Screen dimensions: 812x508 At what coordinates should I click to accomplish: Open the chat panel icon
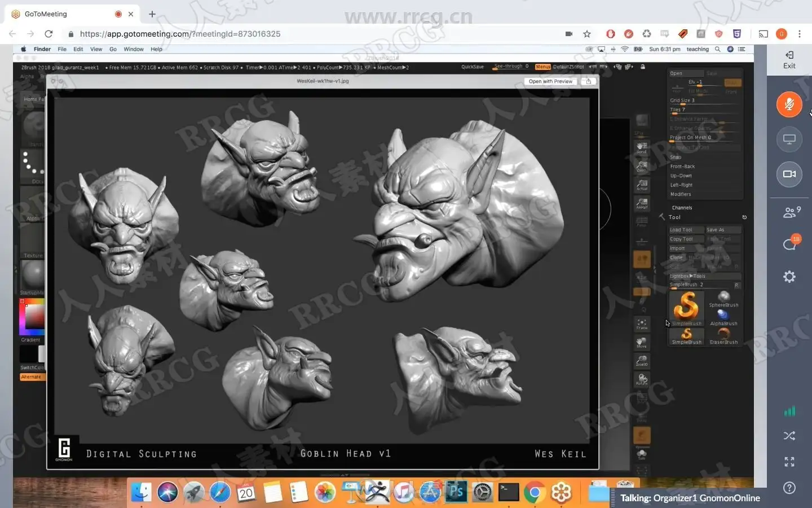[x=790, y=243]
